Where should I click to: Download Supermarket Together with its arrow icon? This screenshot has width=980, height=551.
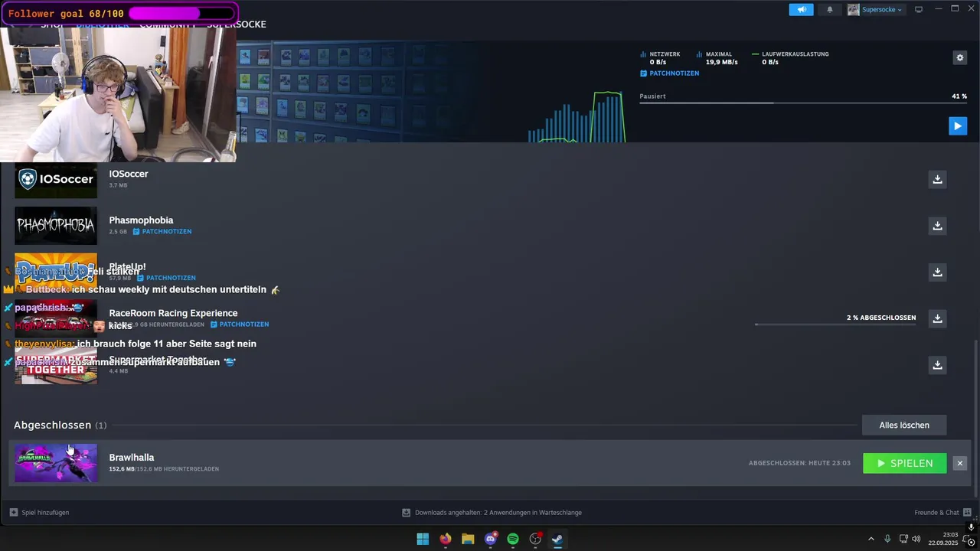(x=937, y=365)
